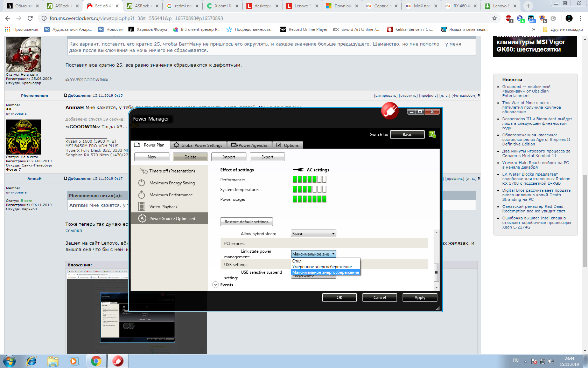Open Timers off (Presentation) power plan
588x368 pixels.
tap(169, 171)
